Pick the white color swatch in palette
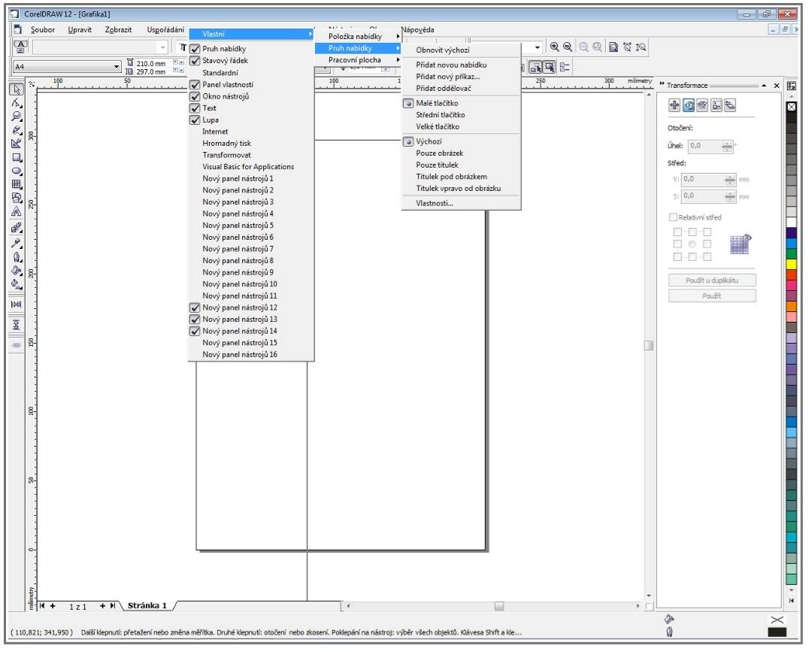 (x=791, y=222)
